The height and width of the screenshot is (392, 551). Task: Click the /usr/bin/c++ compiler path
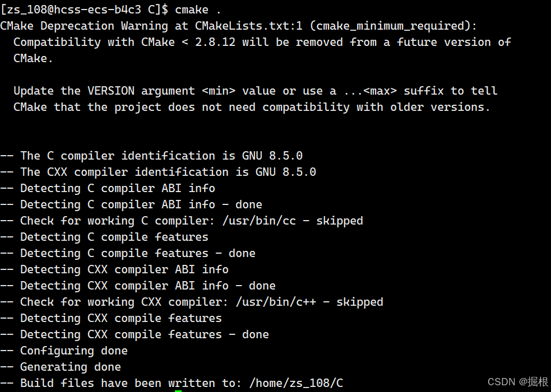[x=276, y=302]
